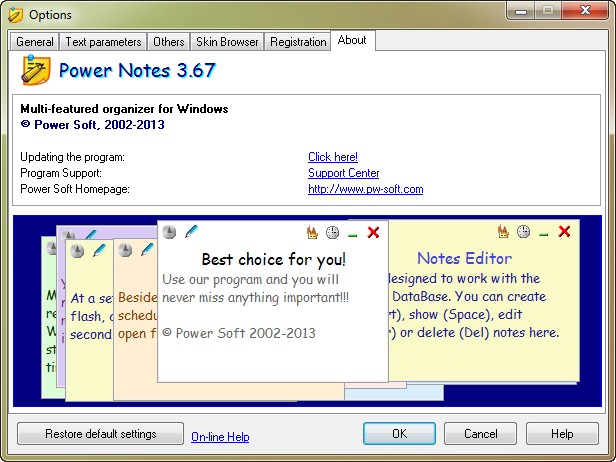Click 'Program Support:' label

pos(61,173)
